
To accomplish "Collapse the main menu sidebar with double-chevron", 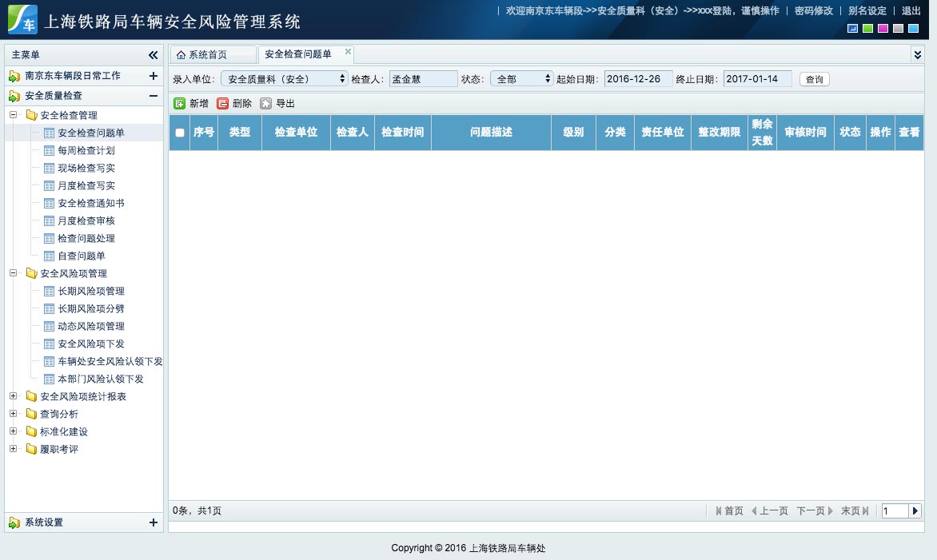I will pos(154,55).
